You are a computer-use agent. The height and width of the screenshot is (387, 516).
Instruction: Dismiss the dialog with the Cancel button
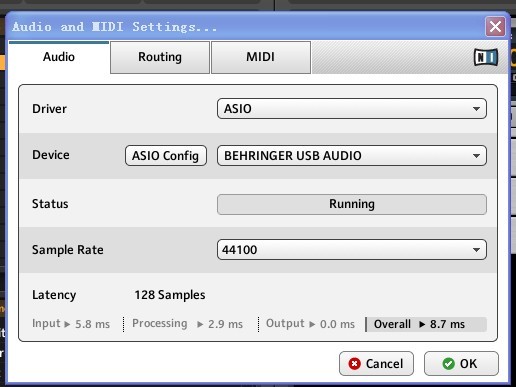(376, 363)
